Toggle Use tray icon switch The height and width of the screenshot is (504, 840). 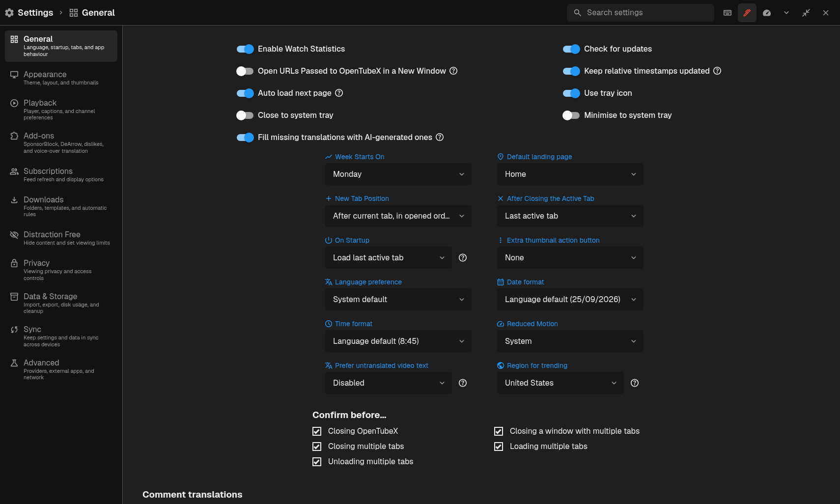tap(571, 93)
